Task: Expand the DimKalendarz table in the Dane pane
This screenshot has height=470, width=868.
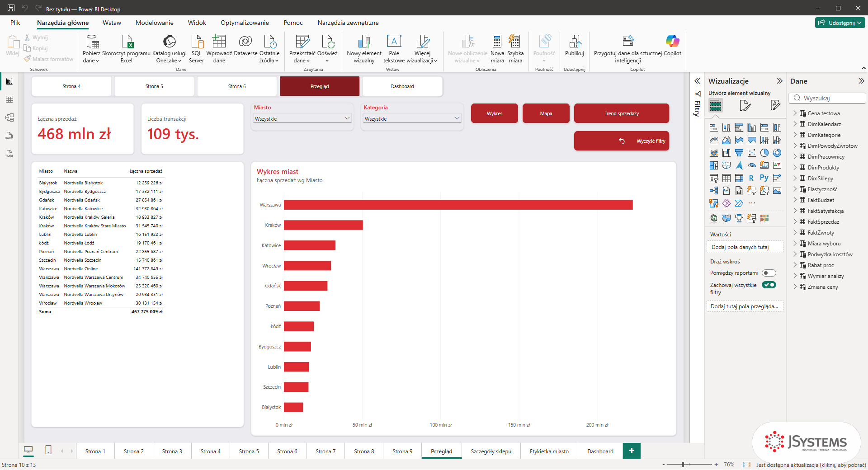Action: point(795,124)
